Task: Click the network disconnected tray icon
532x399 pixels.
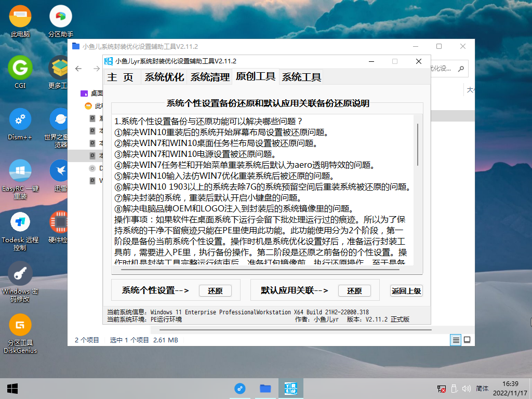Action: point(442,389)
